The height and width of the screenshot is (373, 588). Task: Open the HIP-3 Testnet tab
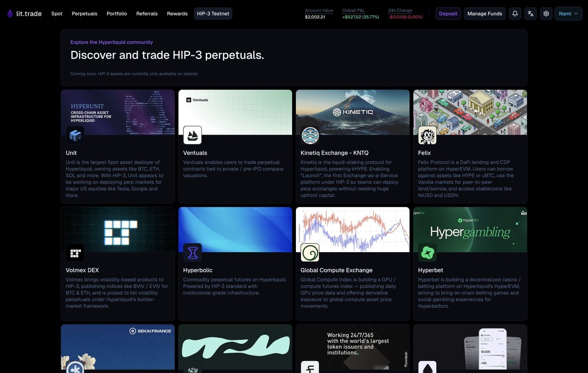click(x=213, y=14)
